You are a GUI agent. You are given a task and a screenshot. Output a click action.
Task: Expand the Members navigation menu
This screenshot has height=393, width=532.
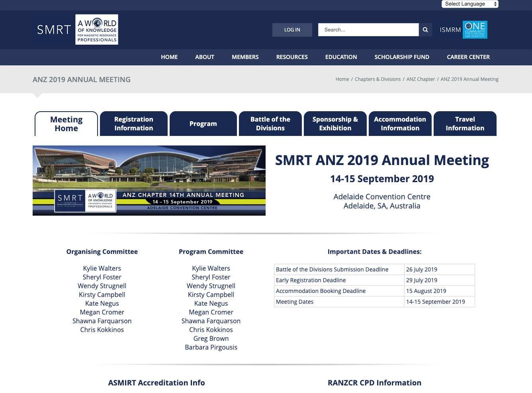[x=245, y=57]
